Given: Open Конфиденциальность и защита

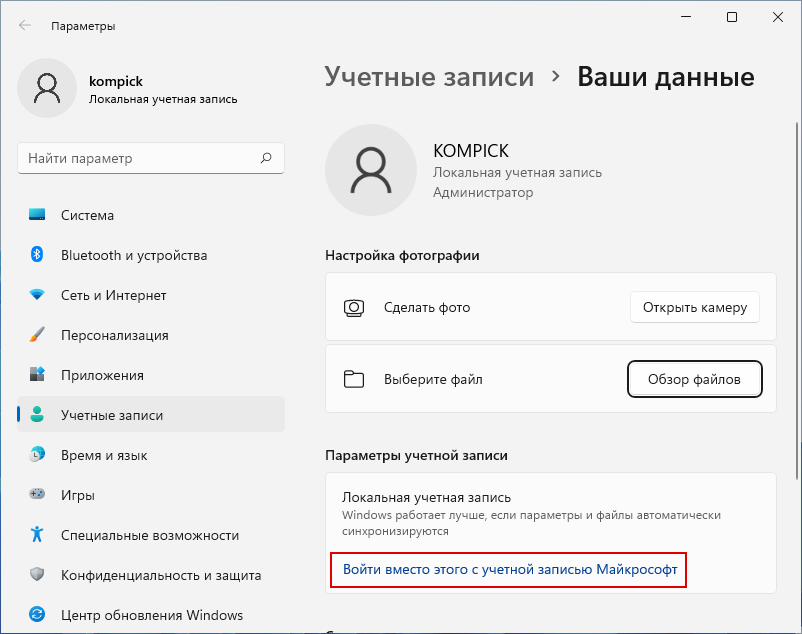Looking at the screenshot, I should click(151, 575).
